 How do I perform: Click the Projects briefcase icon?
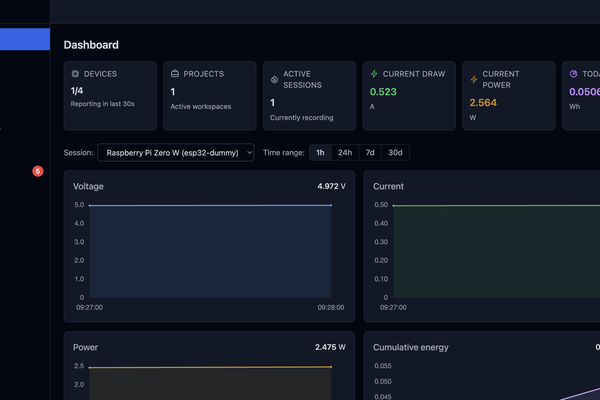[x=175, y=73]
